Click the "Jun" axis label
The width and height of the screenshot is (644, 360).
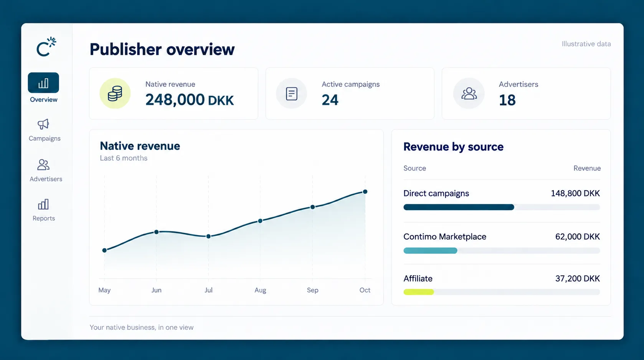pos(156,290)
